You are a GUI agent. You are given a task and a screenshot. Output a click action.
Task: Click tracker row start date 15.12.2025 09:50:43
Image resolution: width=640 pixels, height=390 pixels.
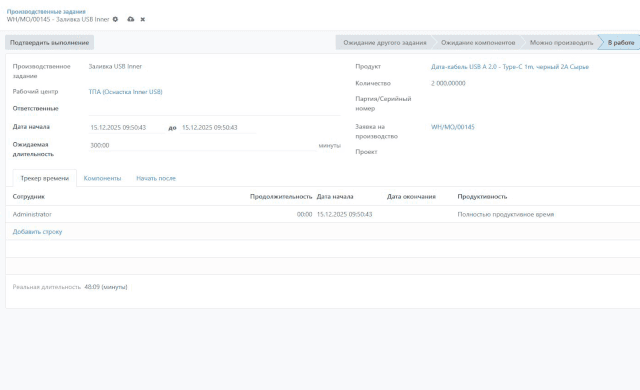pos(344,214)
